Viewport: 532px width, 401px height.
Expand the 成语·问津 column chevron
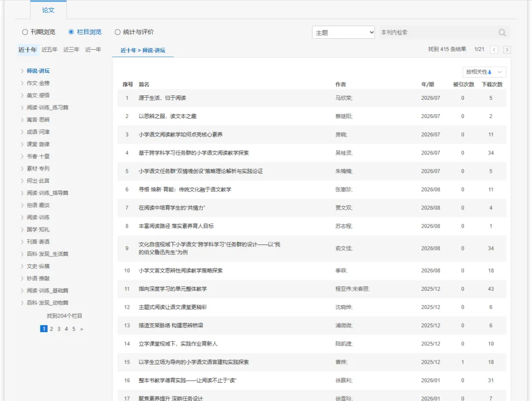point(22,132)
